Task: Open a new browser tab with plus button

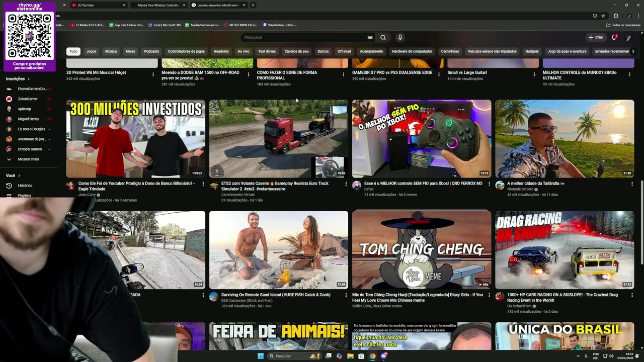Action: pos(253,5)
